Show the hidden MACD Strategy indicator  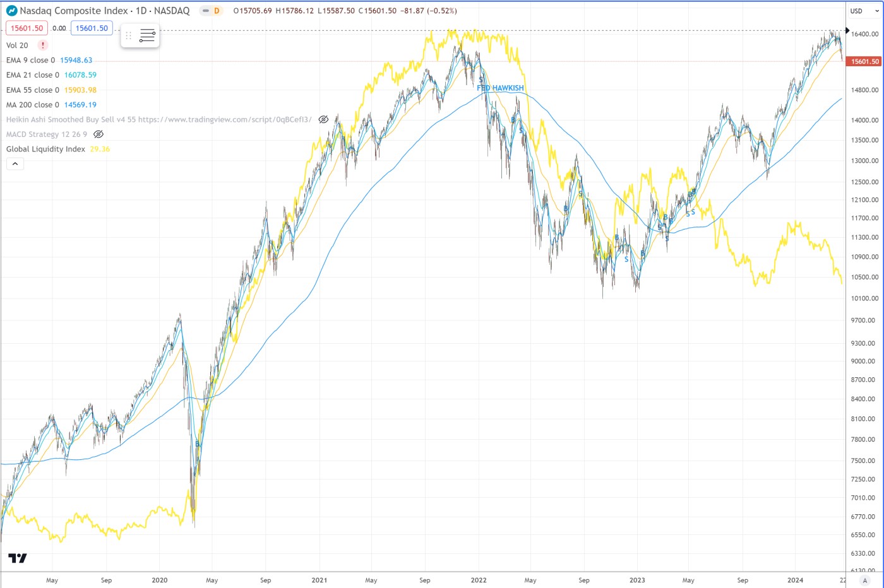tap(98, 134)
